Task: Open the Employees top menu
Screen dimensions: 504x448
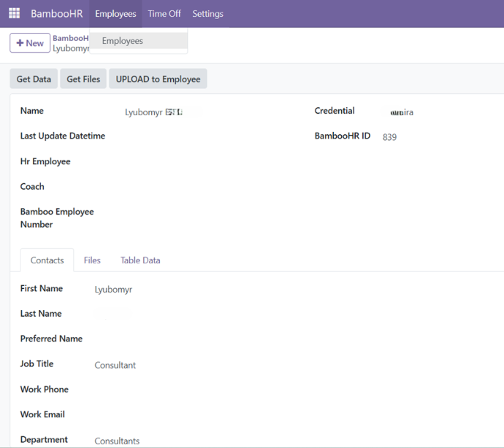Action: [115, 14]
